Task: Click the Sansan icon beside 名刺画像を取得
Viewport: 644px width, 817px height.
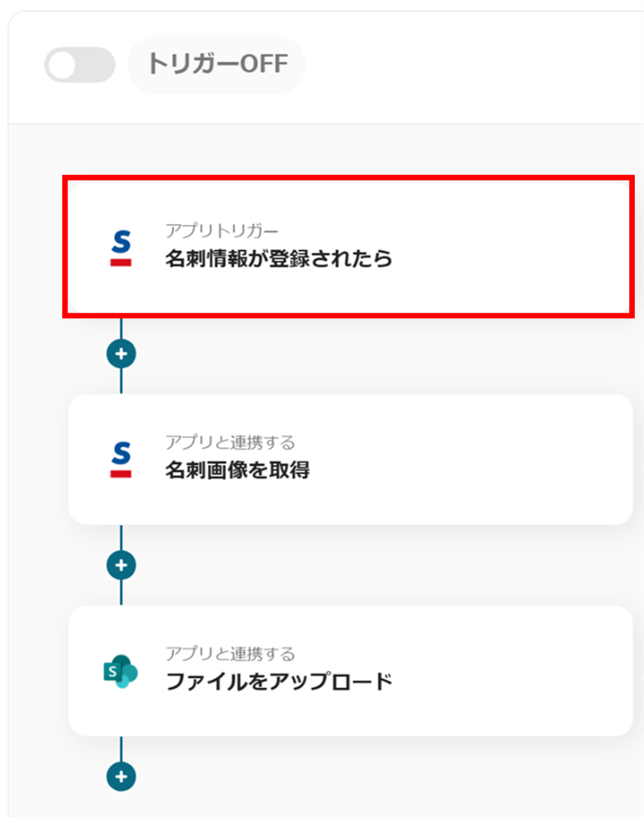Action: pyautogui.click(x=121, y=460)
